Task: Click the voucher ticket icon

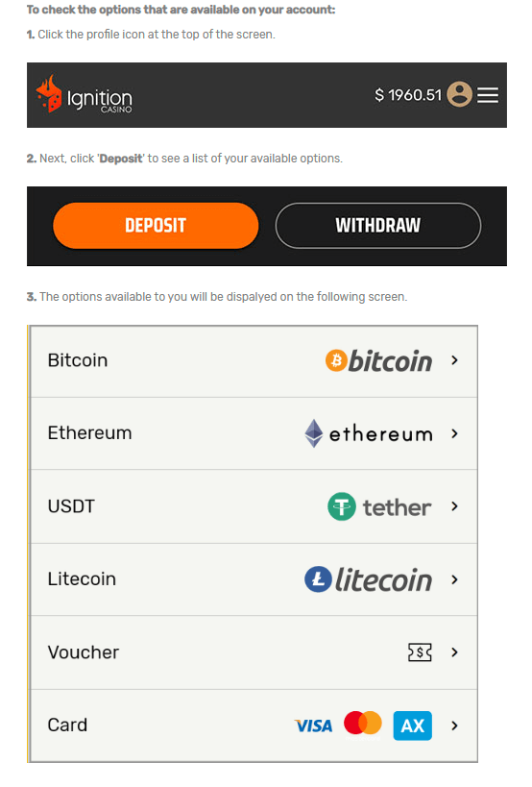Action: click(420, 652)
